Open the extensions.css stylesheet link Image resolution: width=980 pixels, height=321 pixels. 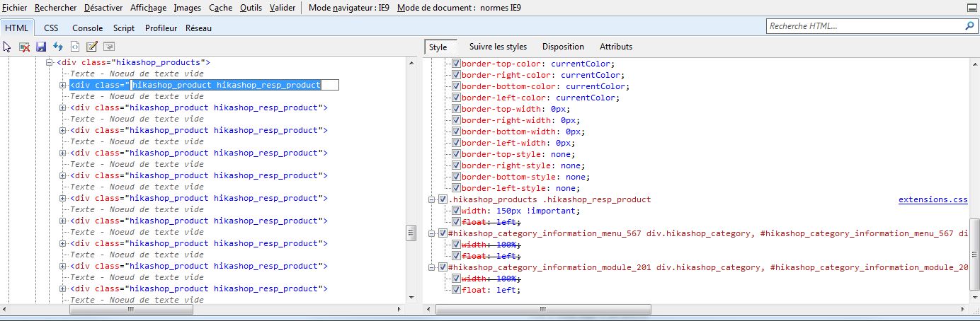tap(932, 199)
